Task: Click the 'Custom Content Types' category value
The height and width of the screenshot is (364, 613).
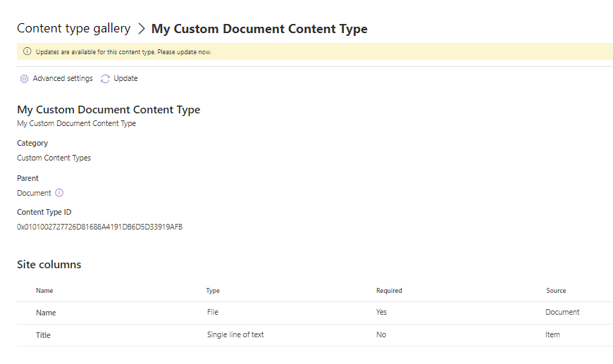Action: point(54,158)
